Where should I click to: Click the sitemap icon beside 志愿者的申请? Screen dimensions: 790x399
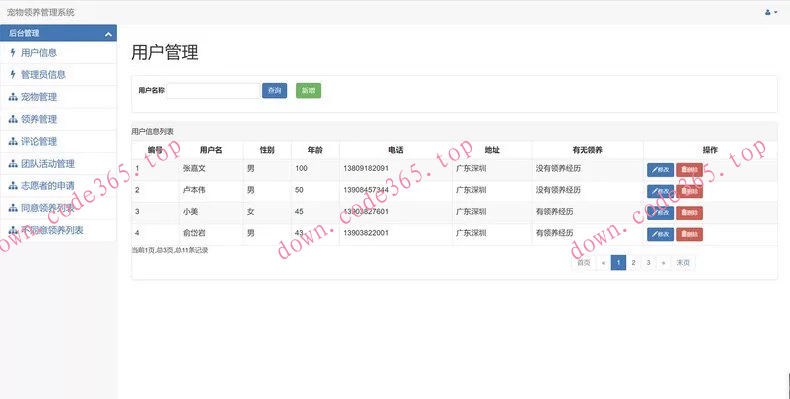tap(13, 185)
